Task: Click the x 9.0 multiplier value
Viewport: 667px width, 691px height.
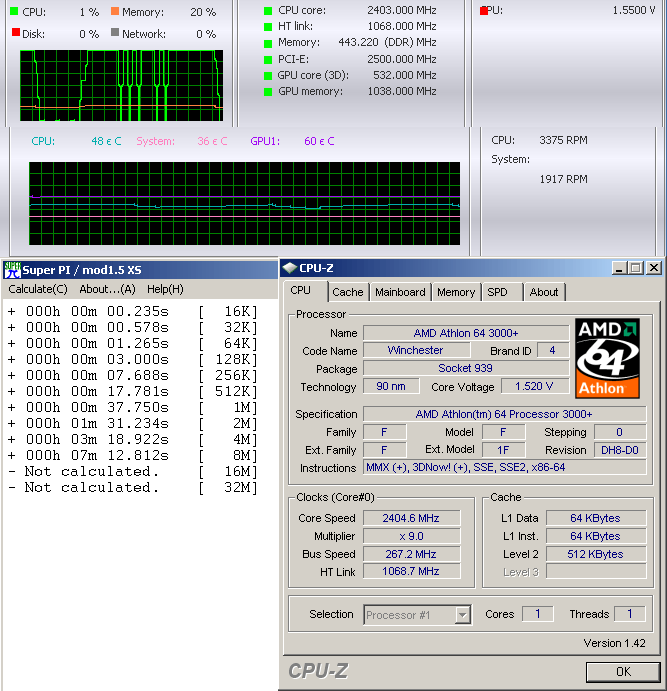Action: tap(411, 536)
